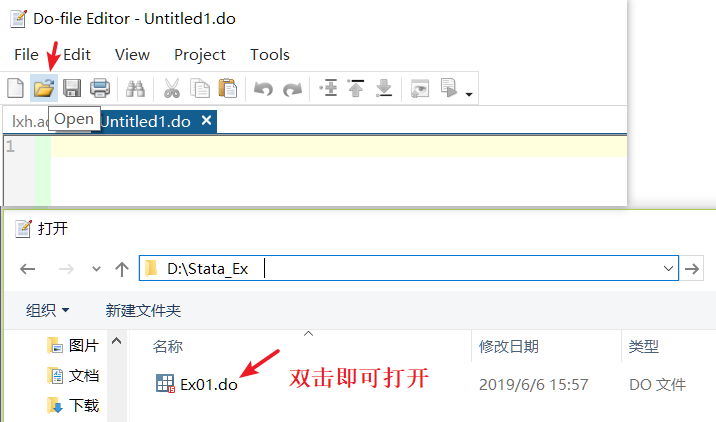Cut selection with the scissors icon
Screen dimensions: 716x422
(x=172, y=88)
